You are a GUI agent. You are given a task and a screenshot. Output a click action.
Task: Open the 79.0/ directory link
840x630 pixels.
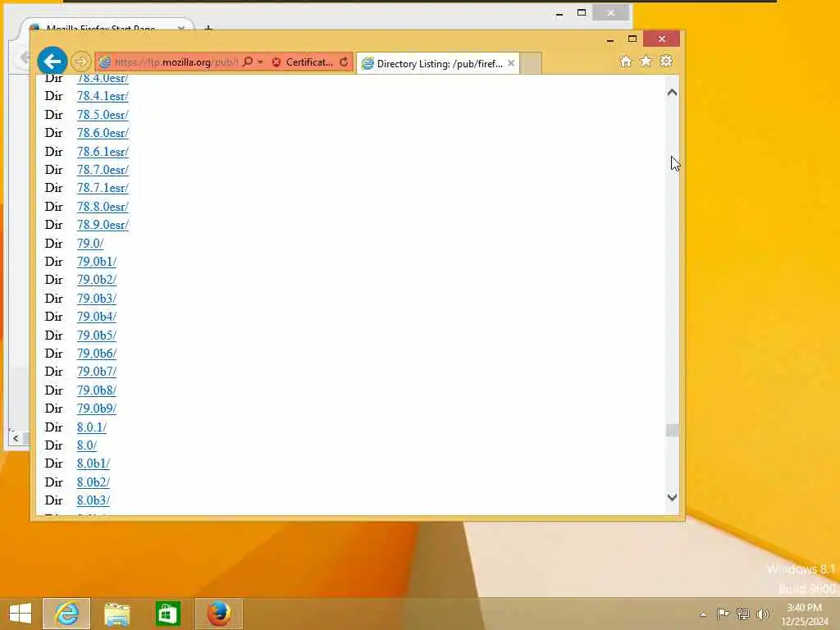pos(90,244)
